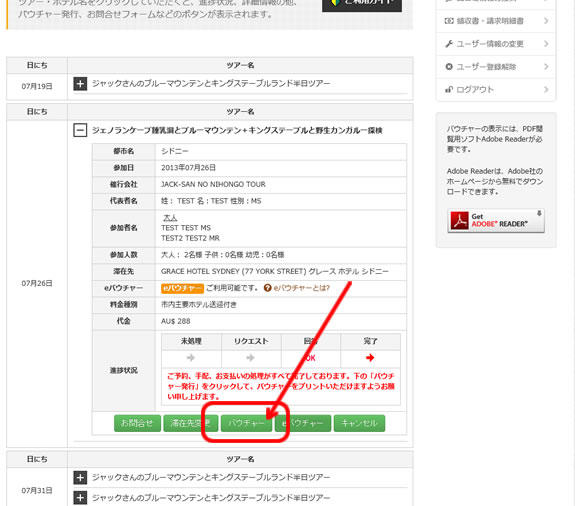Click the lock icon beside ログアウト
Image resolution: width=575 pixels, height=506 pixels.
tap(449, 89)
